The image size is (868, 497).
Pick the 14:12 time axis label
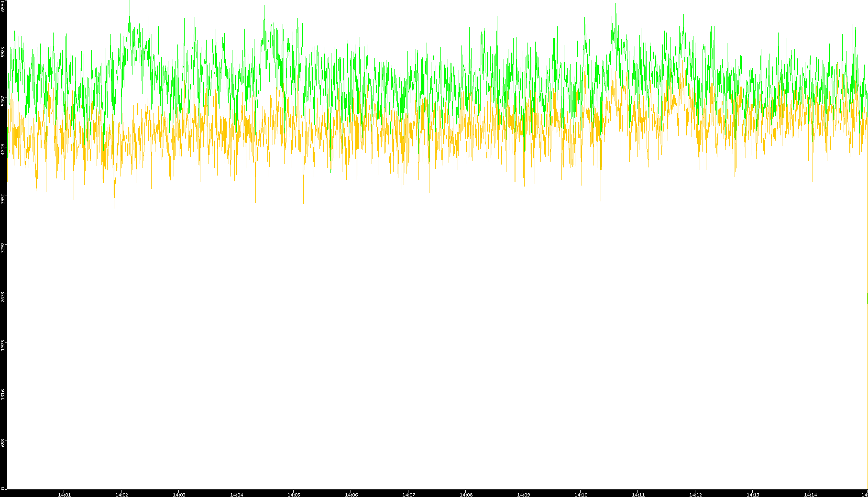click(695, 495)
